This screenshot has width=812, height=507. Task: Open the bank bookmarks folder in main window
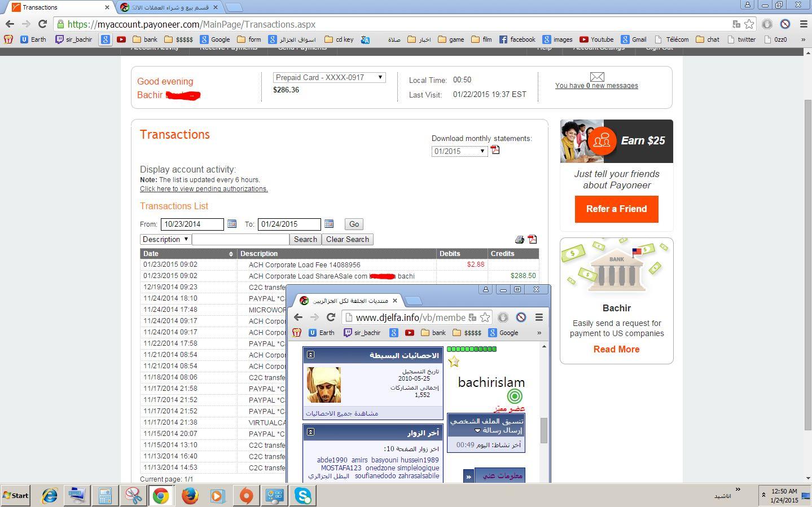point(145,39)
